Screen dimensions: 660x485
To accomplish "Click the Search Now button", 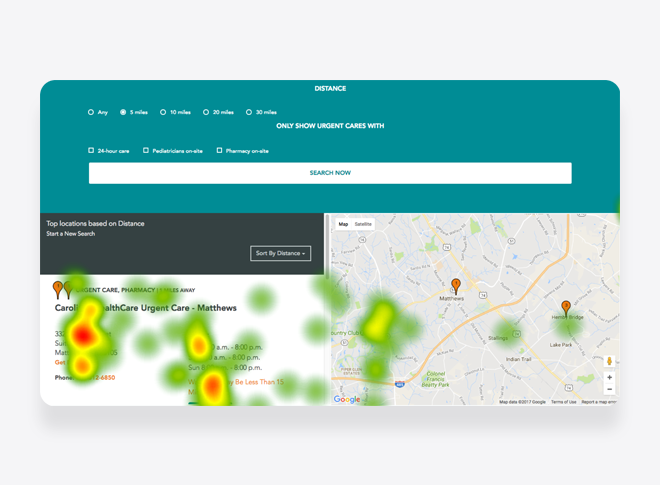I will click(x=330, y=173).
